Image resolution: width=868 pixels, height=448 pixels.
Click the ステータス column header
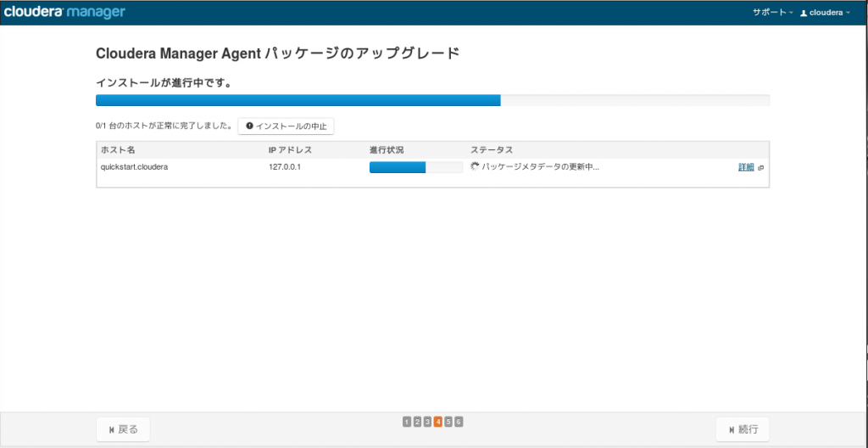click(x=492, y=150)
